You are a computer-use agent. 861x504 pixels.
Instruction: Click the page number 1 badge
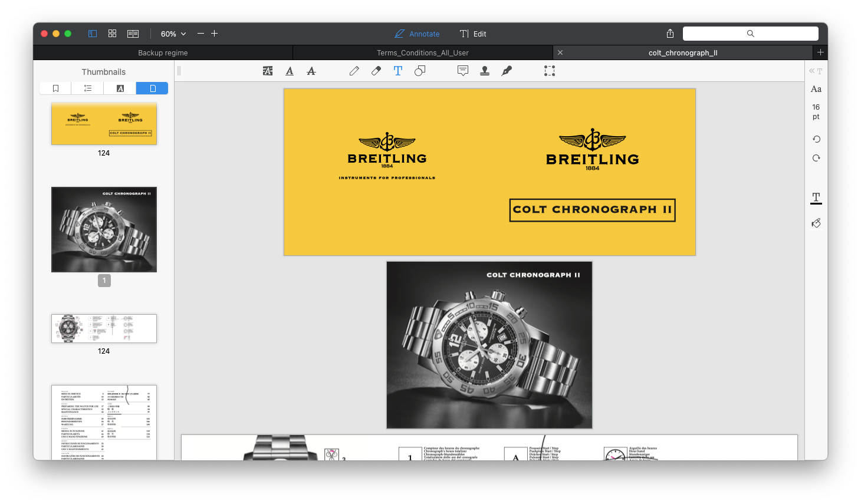pyautogui.click(x=104, y=281)
